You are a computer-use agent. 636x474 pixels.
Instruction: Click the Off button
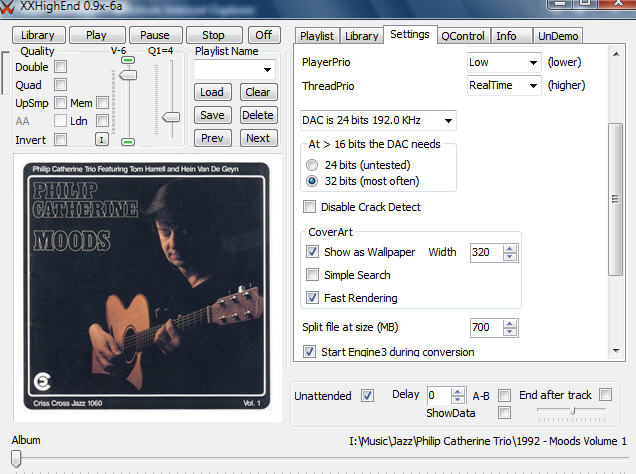click(264, 35)
